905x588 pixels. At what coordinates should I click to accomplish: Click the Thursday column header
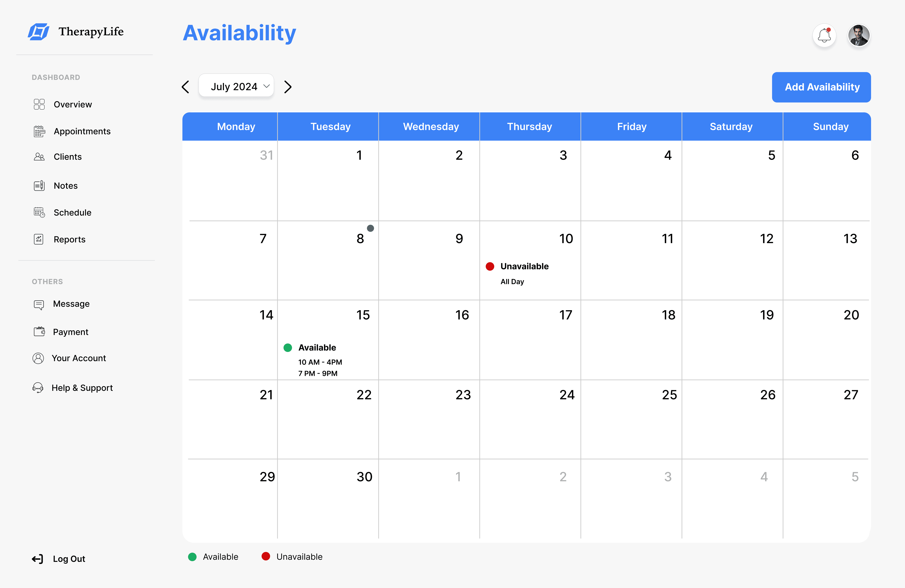530,127
